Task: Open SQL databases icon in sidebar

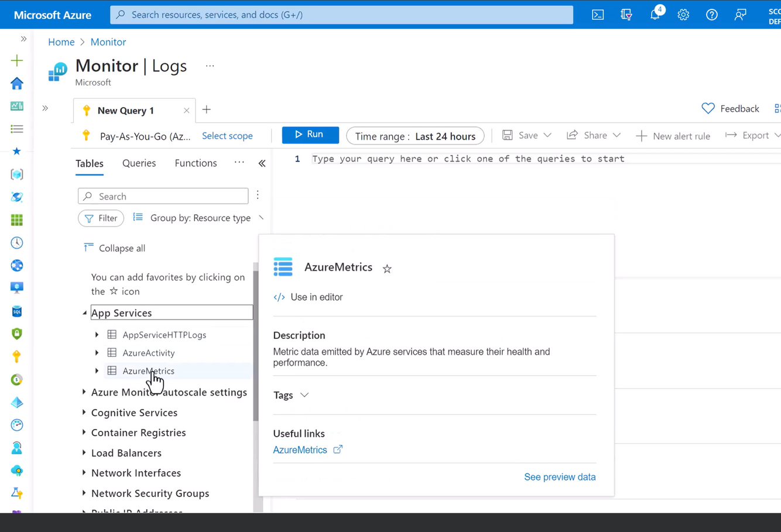Action: point(17,311)
